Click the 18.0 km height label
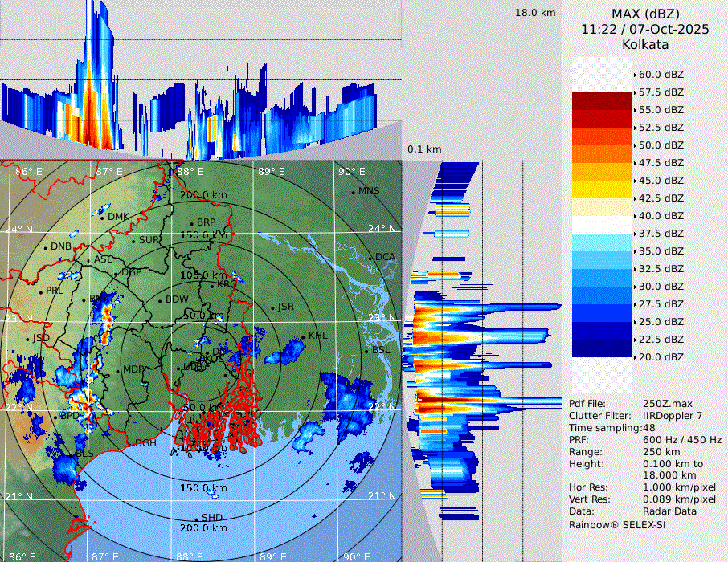 tap(535, 13)
